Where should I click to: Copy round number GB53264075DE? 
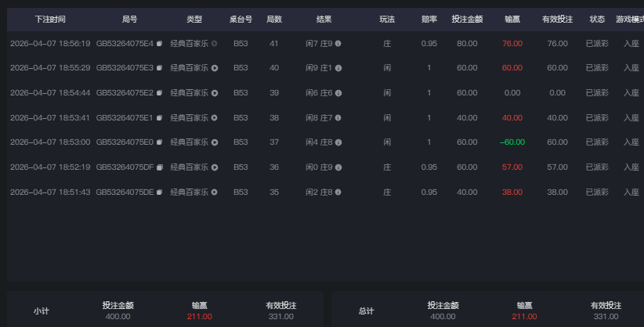point(159,192)
